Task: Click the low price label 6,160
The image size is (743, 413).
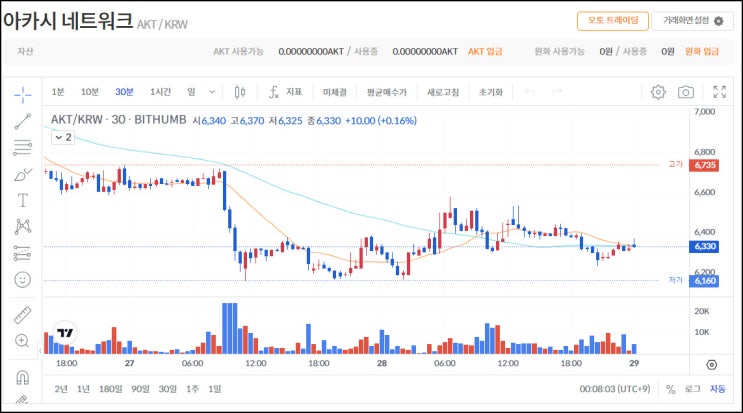Action: [704, 281]
